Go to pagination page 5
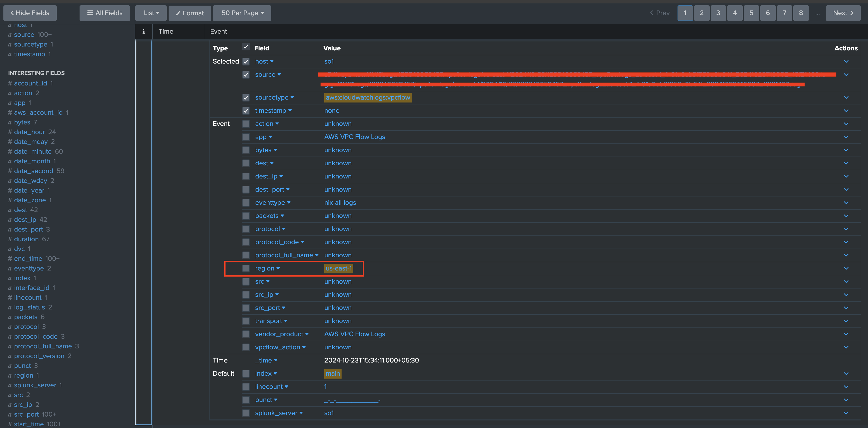The image size is (868, 428). [751, 13]
